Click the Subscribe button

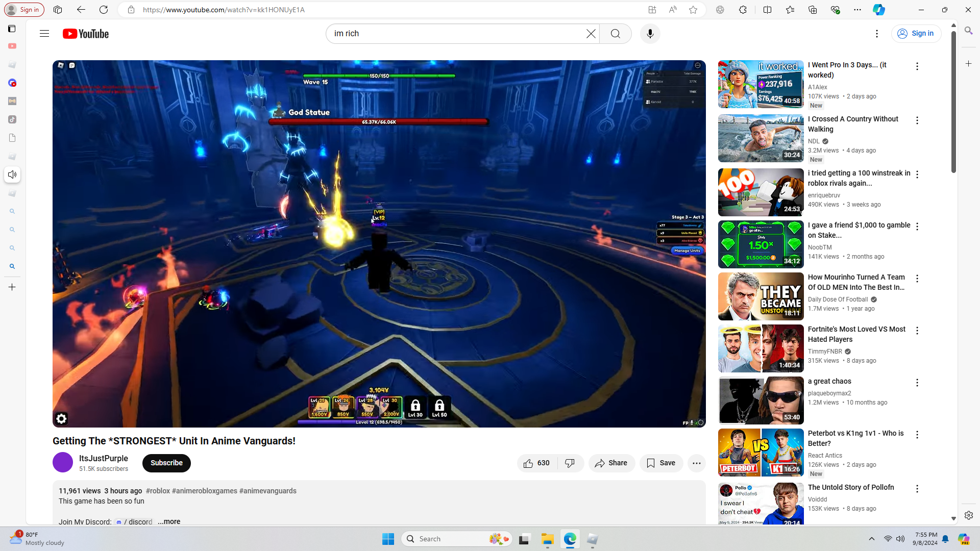[x=166, y=463]
